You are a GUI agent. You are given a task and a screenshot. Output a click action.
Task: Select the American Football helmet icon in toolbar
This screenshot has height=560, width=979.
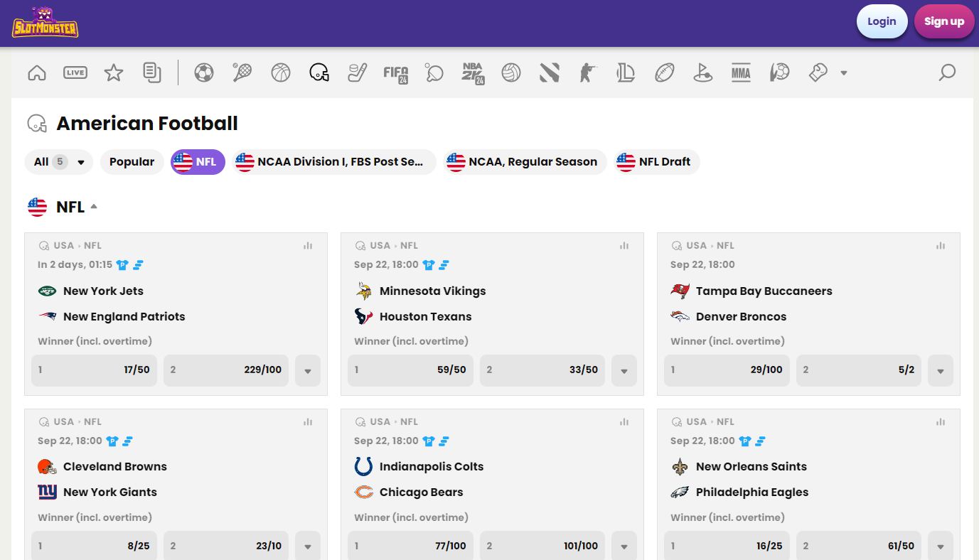[319, 72]
